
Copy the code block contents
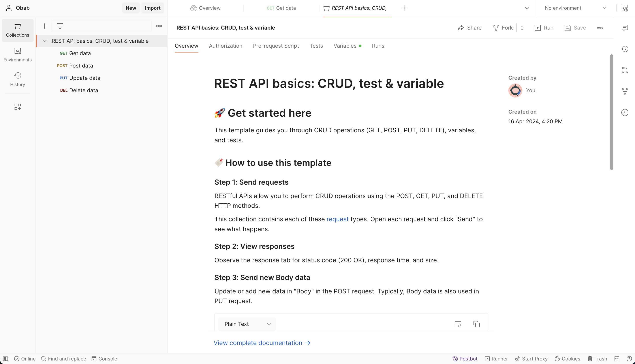pos(477,324)
